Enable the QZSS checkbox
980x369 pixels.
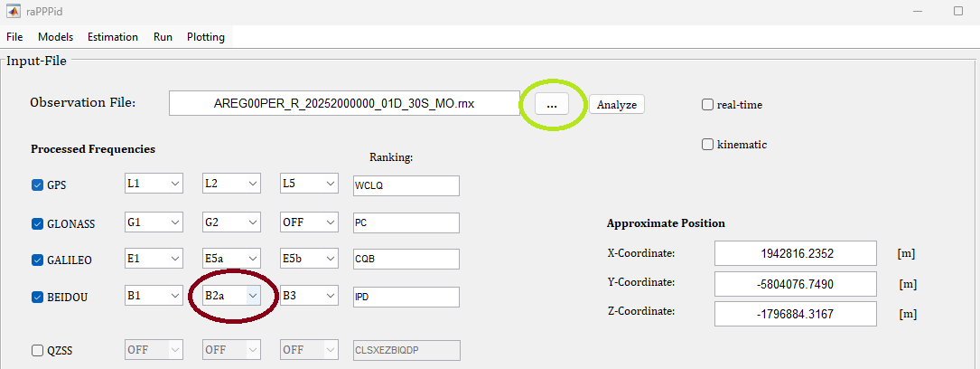(x=38, y=351)
